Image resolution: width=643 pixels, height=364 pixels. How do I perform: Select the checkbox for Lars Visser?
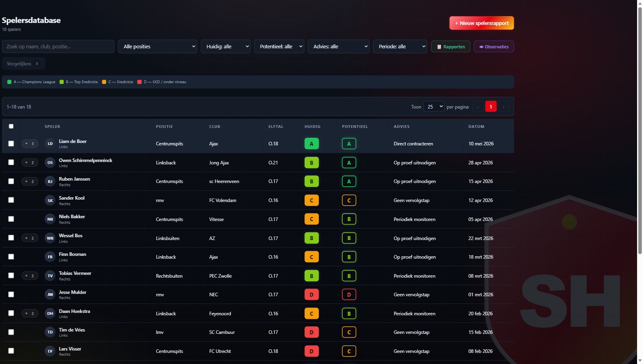click(x=11, y=351)
